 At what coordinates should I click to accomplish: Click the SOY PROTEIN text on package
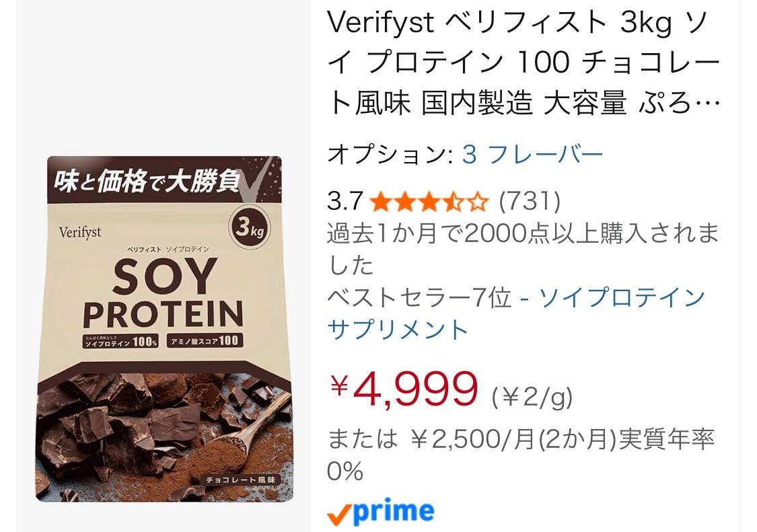coord(164,294)
